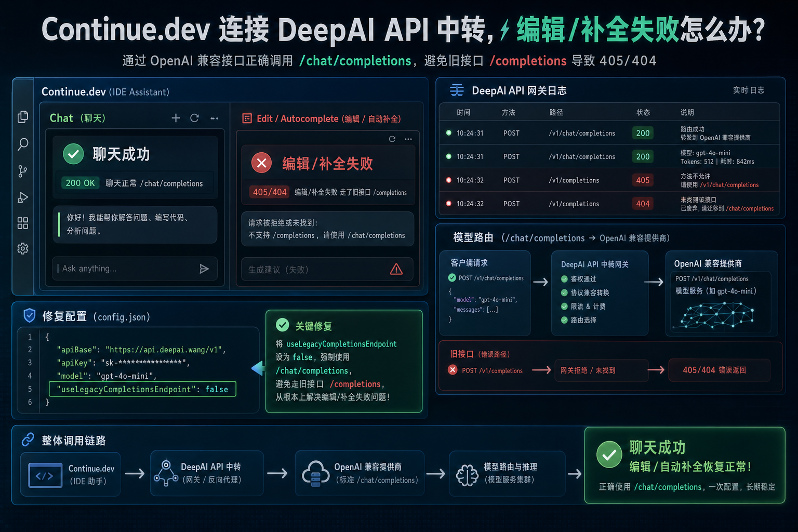Click the DeepAI API log header icon
Screen dimensions: 798x532
[457, 90]
